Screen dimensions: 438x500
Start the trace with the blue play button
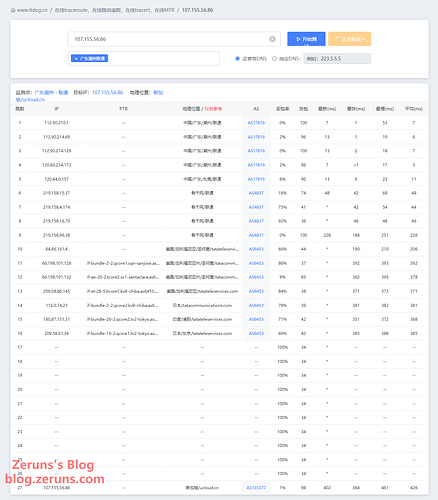pos(306,39)
